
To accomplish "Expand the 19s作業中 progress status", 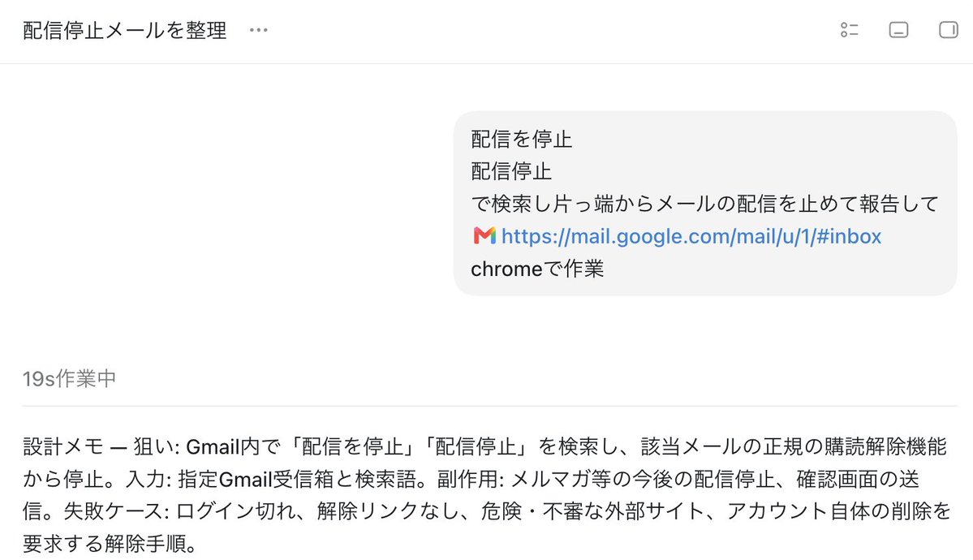I will tap(70, 378).
